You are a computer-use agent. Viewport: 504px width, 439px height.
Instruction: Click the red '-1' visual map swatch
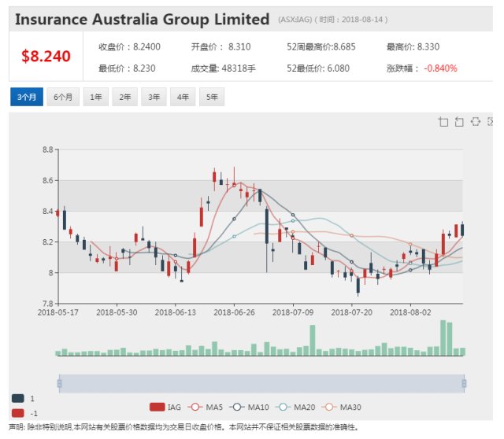[18, 413]
